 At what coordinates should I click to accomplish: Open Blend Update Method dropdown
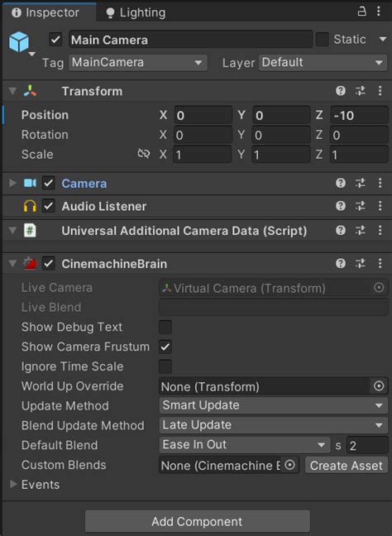(273, 425)
